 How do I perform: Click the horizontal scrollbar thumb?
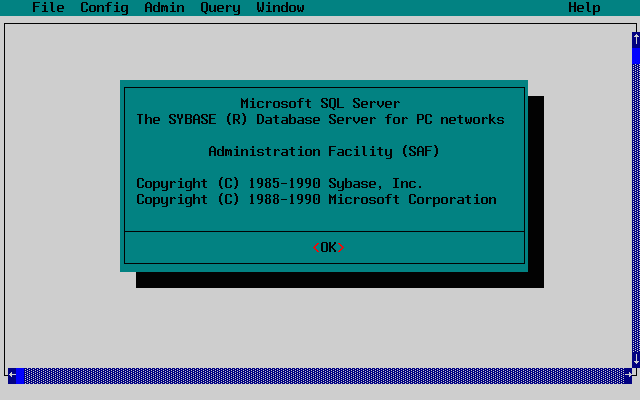[x=20, y=376]
